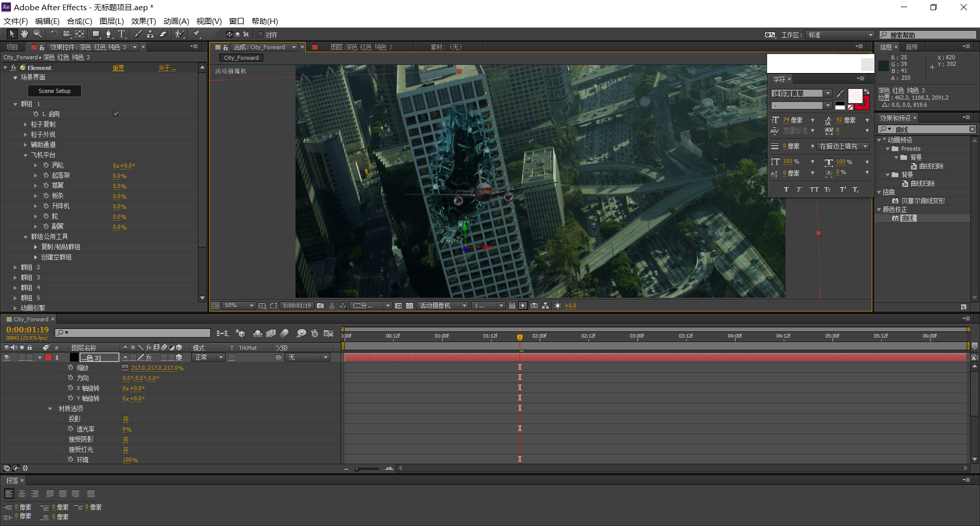980x526 pixels.
Task: Switch to the 音频 tab
Action: tap(912, 47)
